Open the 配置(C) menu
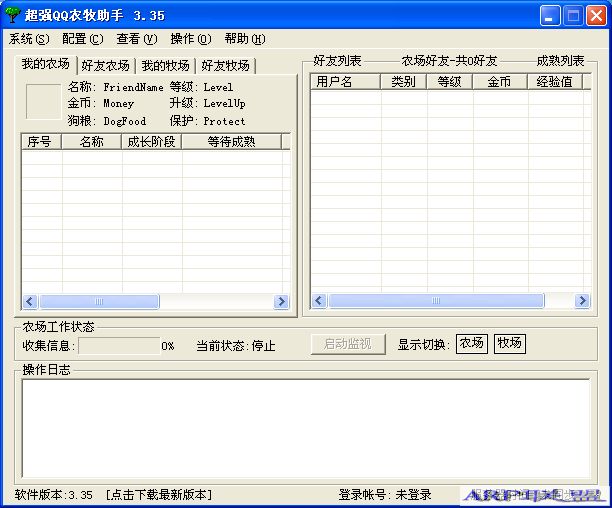 coord(82,39)
